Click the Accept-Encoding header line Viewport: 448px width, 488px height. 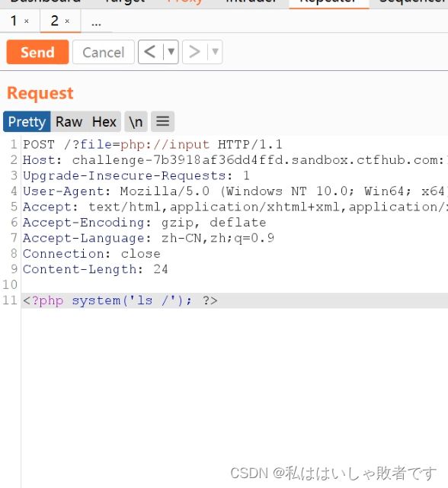[145, 223]
